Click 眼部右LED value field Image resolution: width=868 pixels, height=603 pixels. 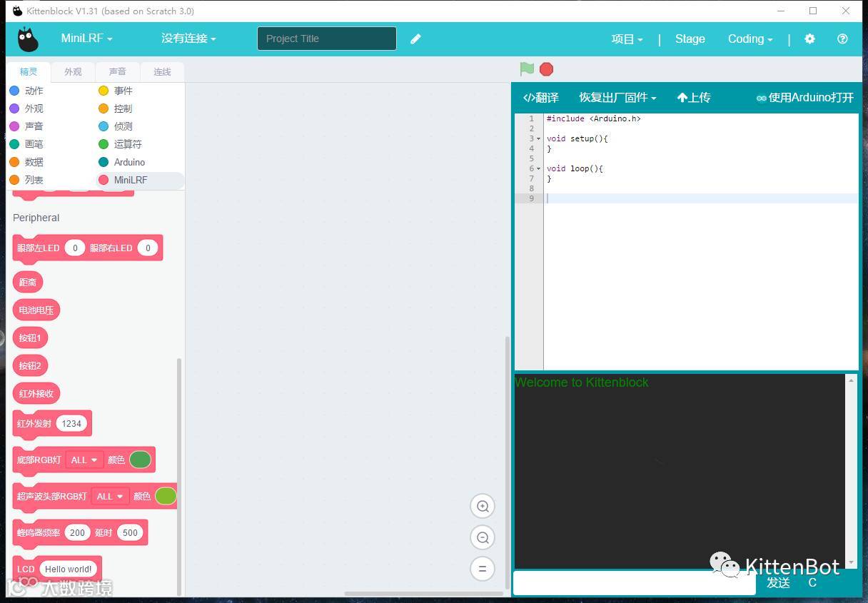148,248
